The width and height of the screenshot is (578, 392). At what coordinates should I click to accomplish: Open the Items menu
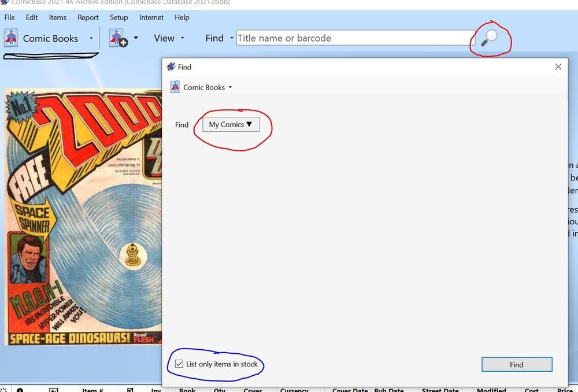(x=57, y=17)
